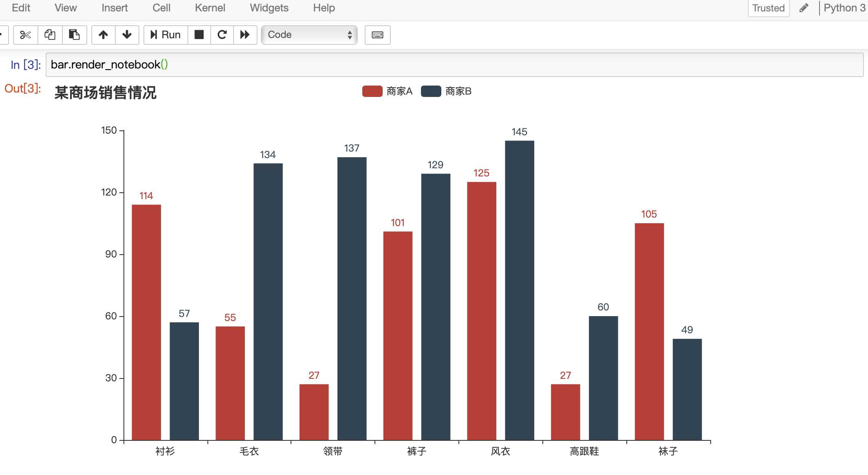
Task: Click the dark 裤子 bar labeled 129
Action: pos(436,307)
